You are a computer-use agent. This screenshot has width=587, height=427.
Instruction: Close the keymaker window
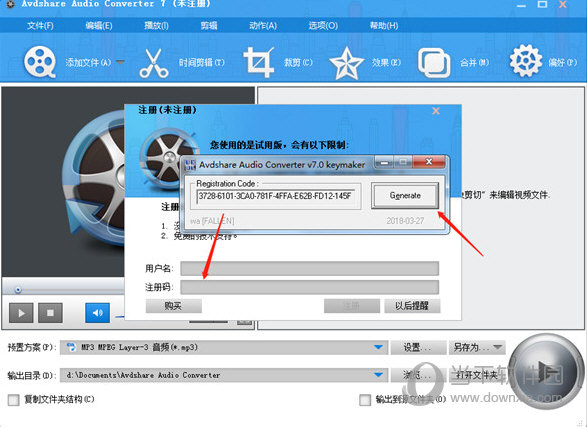tap(429, 162)
